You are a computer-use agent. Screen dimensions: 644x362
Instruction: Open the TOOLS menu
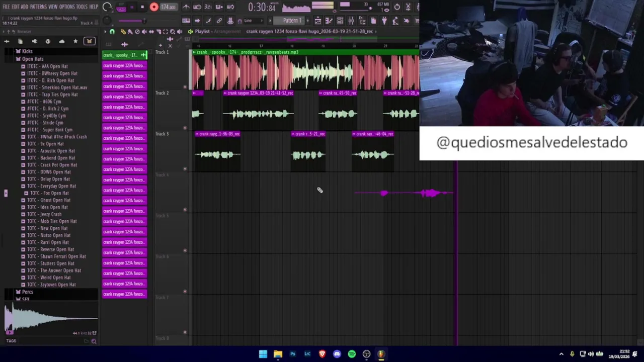(x=82, y=7)
